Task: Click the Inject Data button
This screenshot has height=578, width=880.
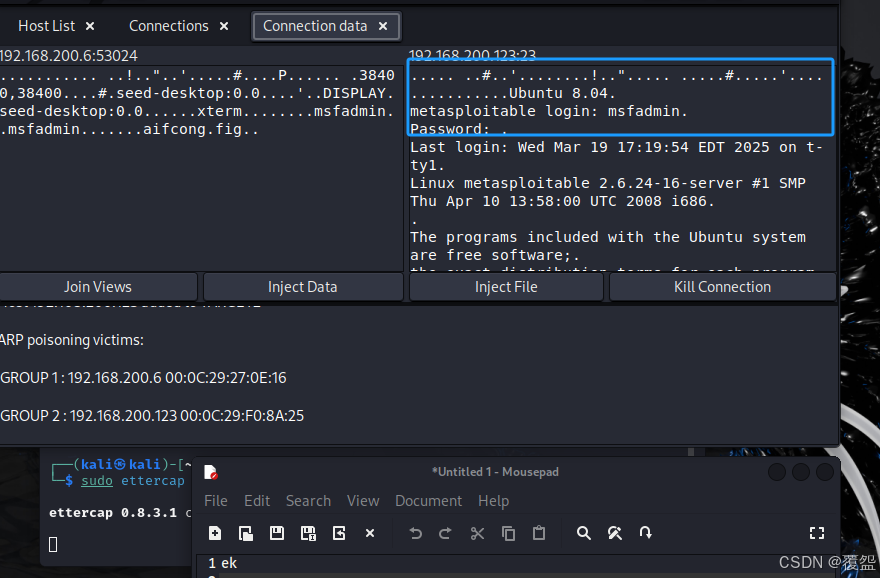Action: point(303,287)
